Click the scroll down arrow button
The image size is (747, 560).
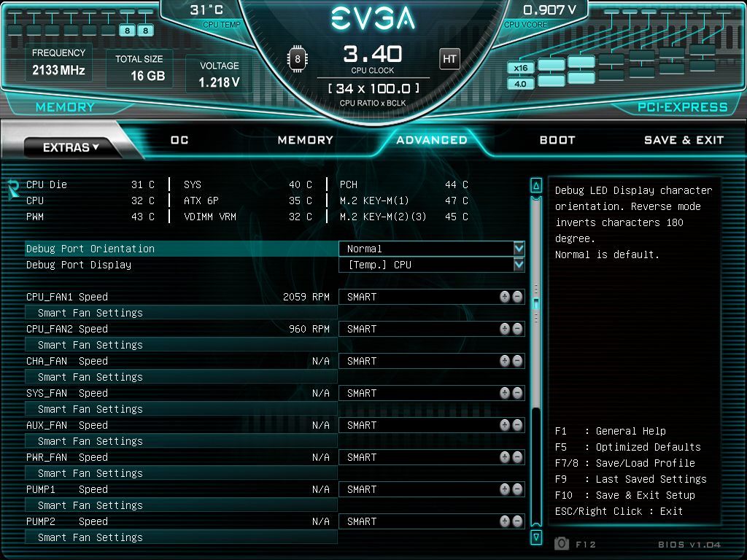click(x=536, y=537)
